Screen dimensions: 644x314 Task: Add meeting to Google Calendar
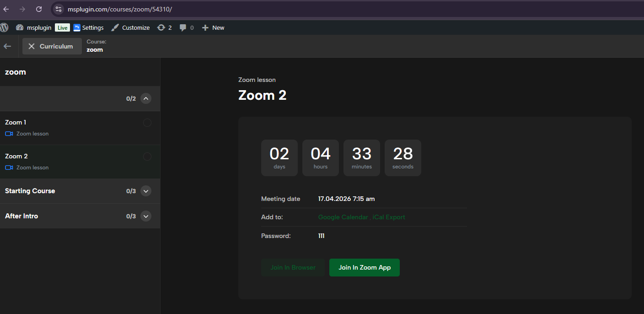343,217
